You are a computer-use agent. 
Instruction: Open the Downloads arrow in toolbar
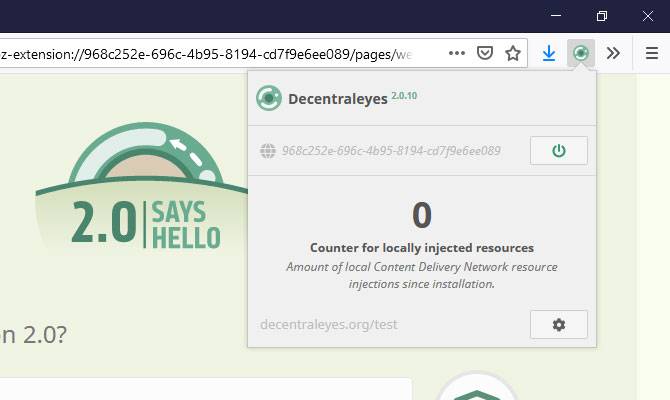click(x=549, y=53)
